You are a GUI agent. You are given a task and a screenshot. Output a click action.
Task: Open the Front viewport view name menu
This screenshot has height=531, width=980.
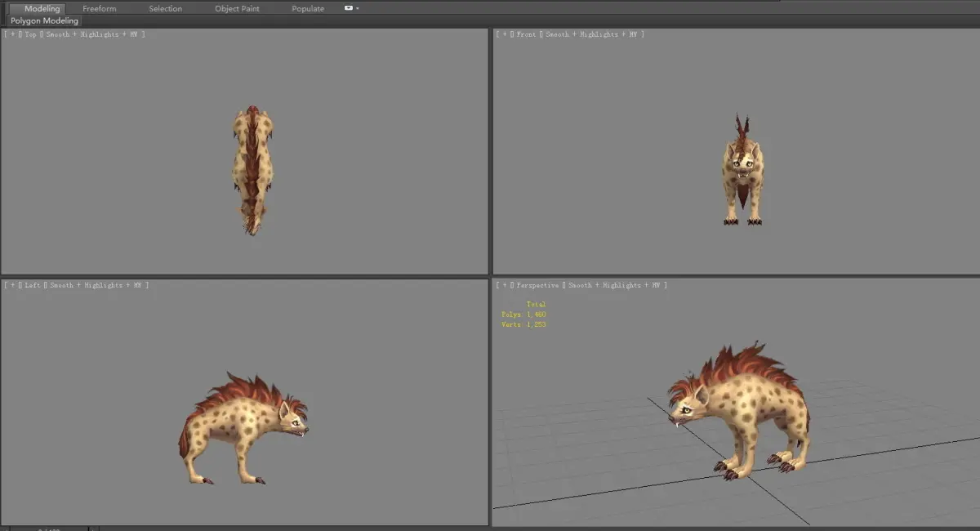(x=527, y=34)
